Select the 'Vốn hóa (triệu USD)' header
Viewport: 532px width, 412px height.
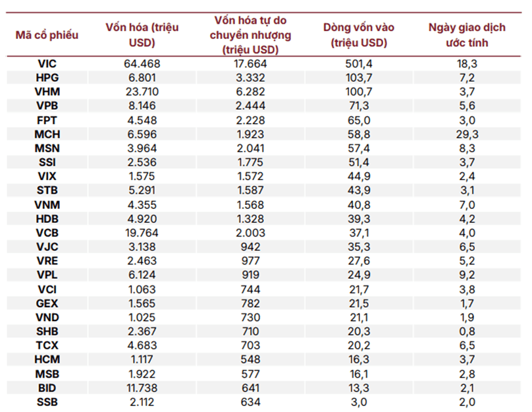(142, 35)
